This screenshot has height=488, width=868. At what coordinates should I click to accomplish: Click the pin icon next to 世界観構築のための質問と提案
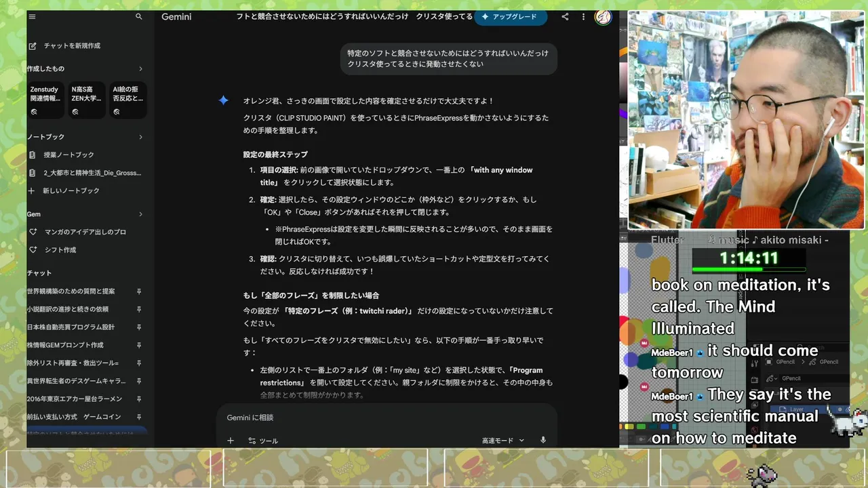click(139, 291)
